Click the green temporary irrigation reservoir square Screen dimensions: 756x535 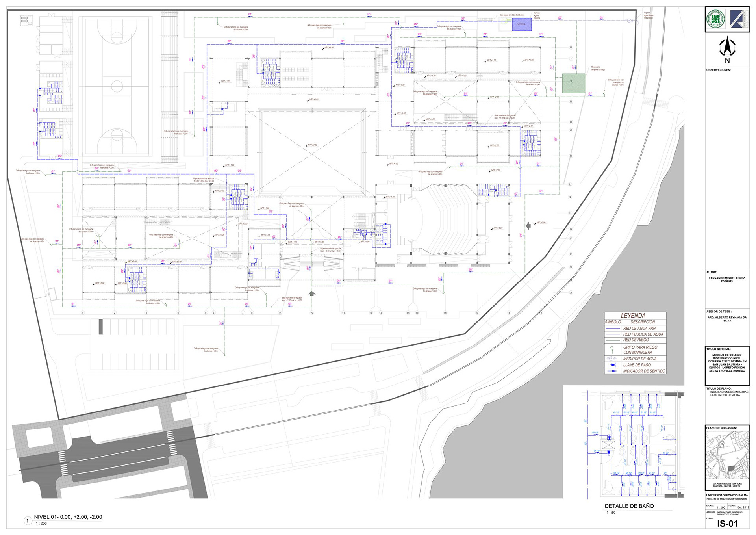pyautogui.click(x=573, y=83)
